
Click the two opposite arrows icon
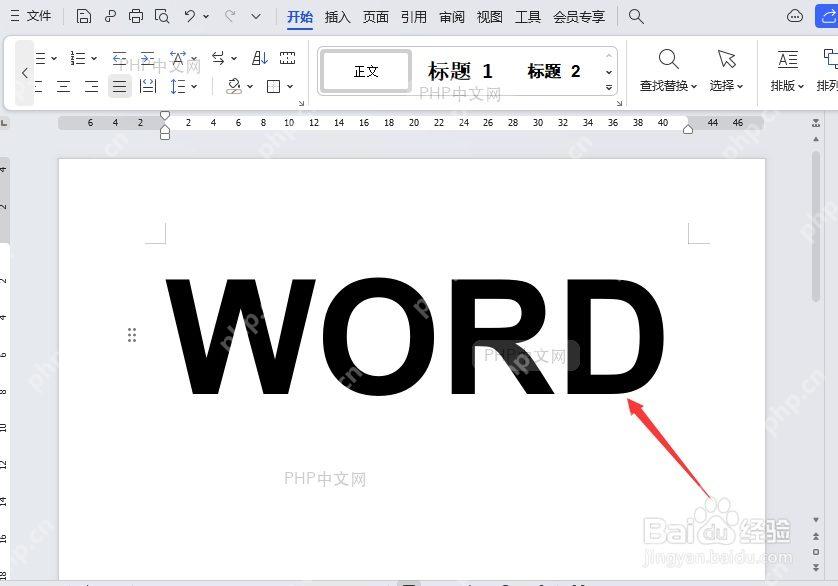[x=218, y=58]
